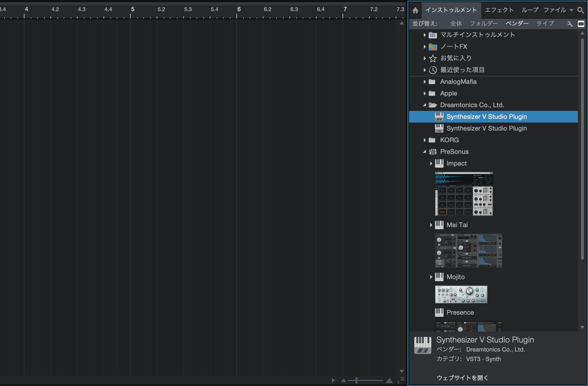588x386 pixels.
Task: Click large triangle zoom-in button
Action: (390, 380)
